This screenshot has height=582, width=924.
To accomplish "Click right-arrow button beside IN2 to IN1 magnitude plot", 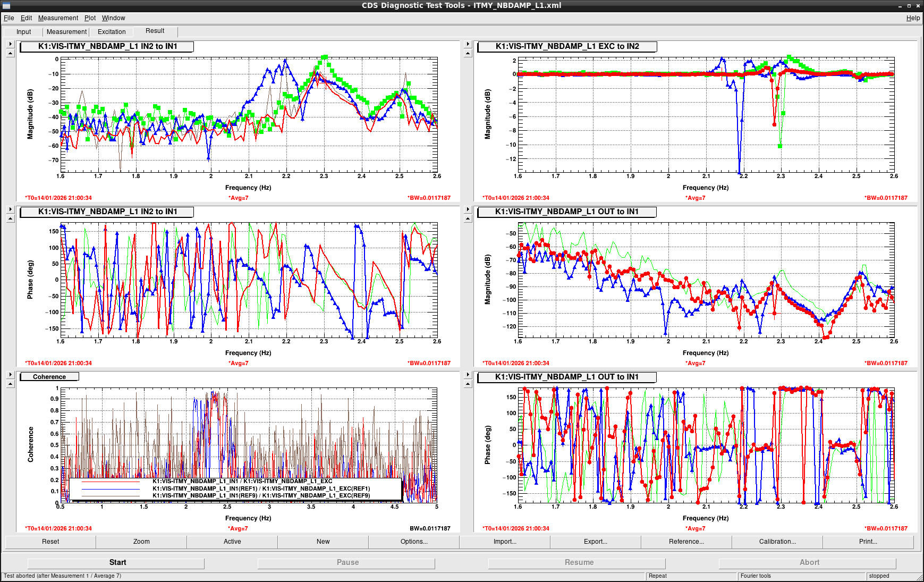I will click(x=10, y=44).
